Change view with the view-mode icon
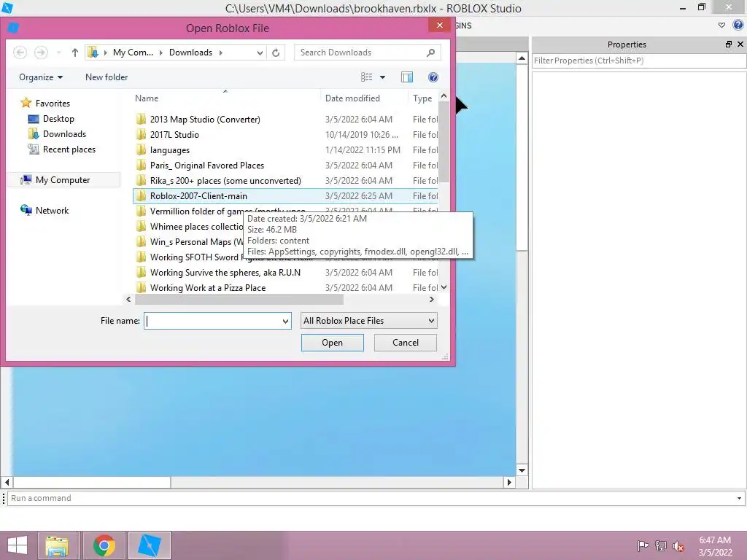Screen dimensions: 747x560 [x=366, y=77]
